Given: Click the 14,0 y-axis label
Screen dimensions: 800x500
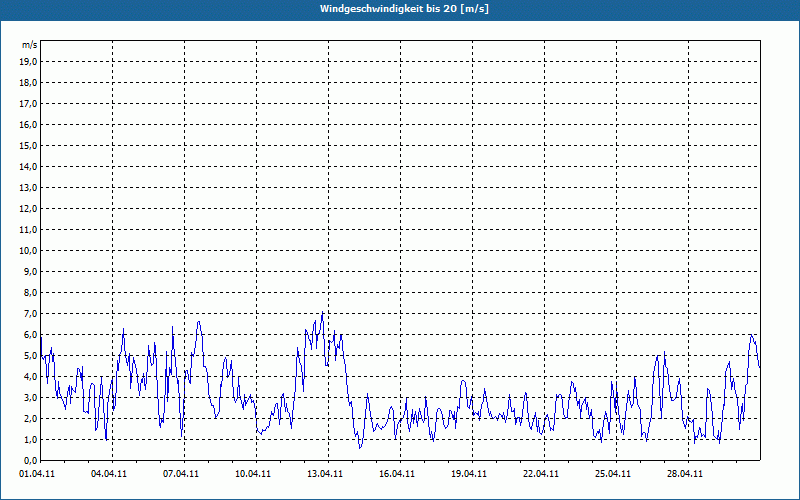Looking at the screenshot, I should pos(29,166).
